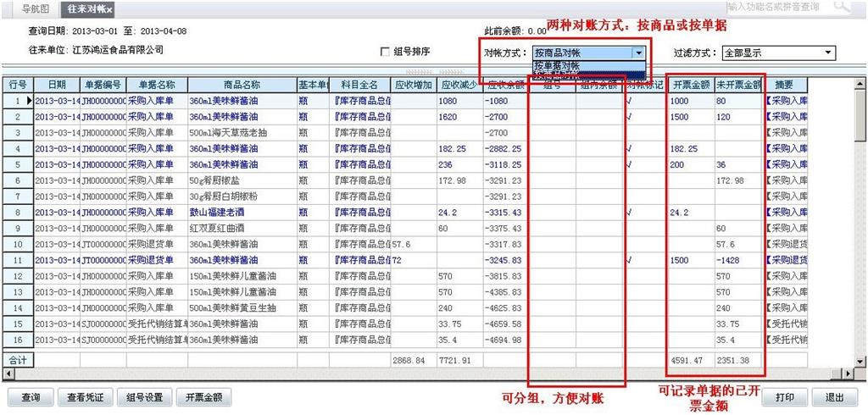
Task: Click the -2882.25 balance cell
Action: click(x=504, y=149)
